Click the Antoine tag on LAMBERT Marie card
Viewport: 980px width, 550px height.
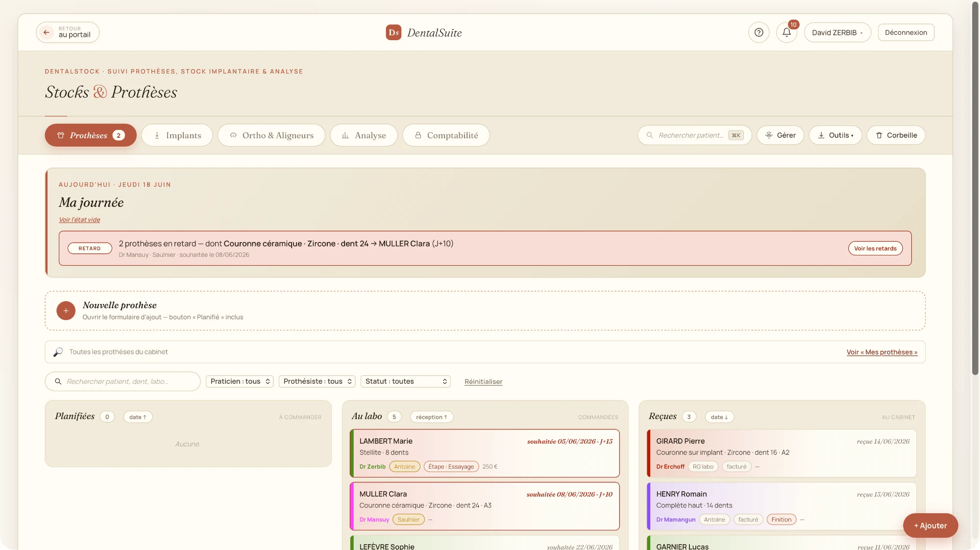[404, 467]
